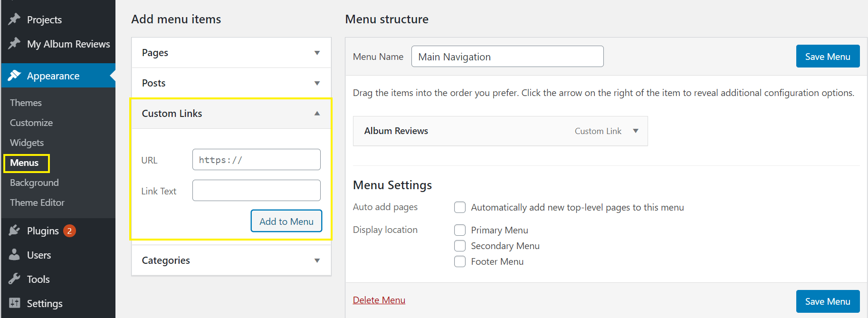Image resolution: width=868 pixels, height=318 pixels.
Task: Expand Album Reviews menu item options
Action: tap(636, 131)
